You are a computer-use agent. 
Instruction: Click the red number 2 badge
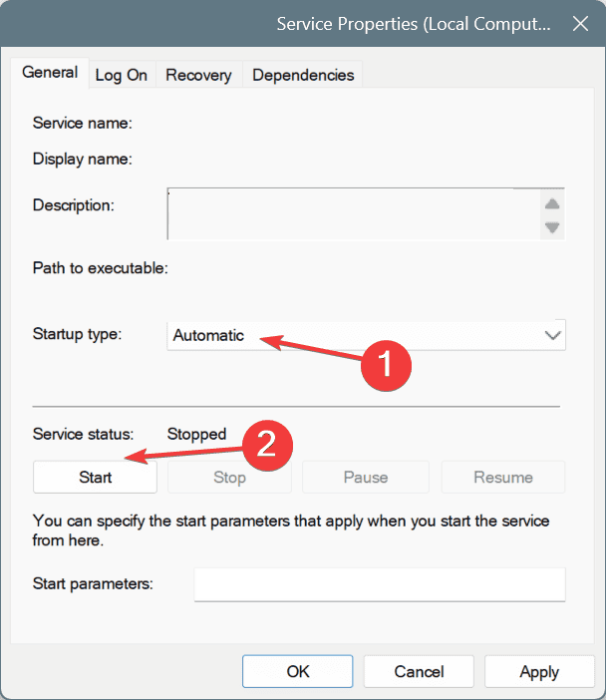click(x=266, y=444)
